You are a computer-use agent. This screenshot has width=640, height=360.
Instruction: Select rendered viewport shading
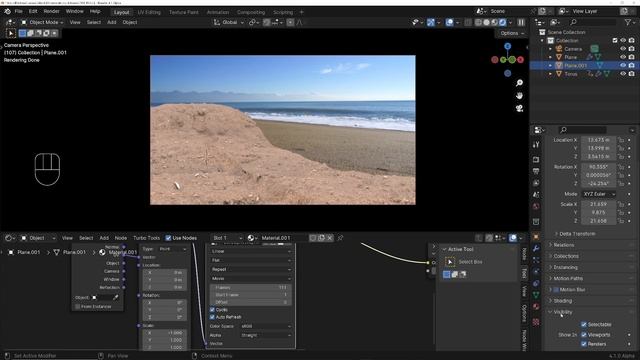tap(502, 22)
